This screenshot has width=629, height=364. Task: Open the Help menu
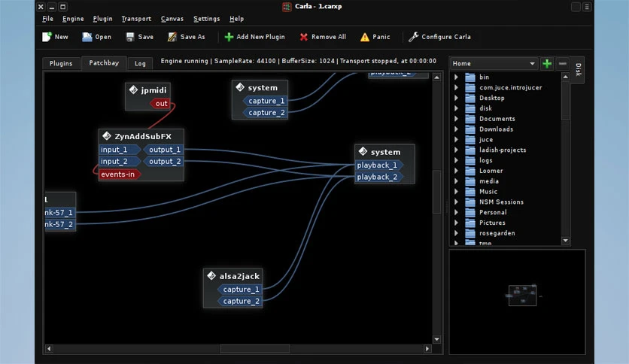(x=237, y=19)
